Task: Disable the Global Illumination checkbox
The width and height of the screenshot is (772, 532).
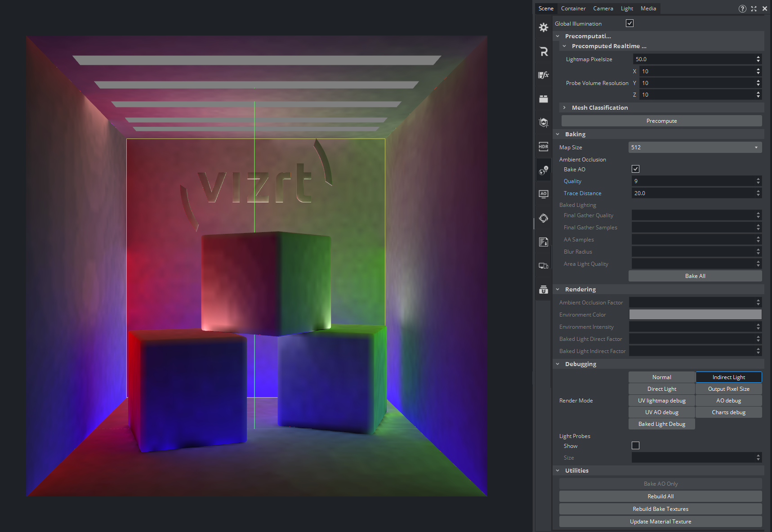Action: (629, 23)
